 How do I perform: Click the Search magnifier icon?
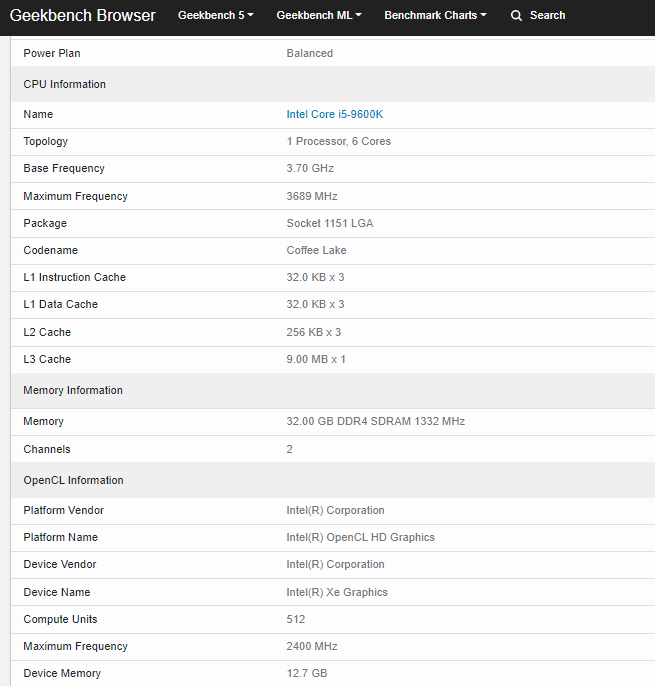[516, 16]
